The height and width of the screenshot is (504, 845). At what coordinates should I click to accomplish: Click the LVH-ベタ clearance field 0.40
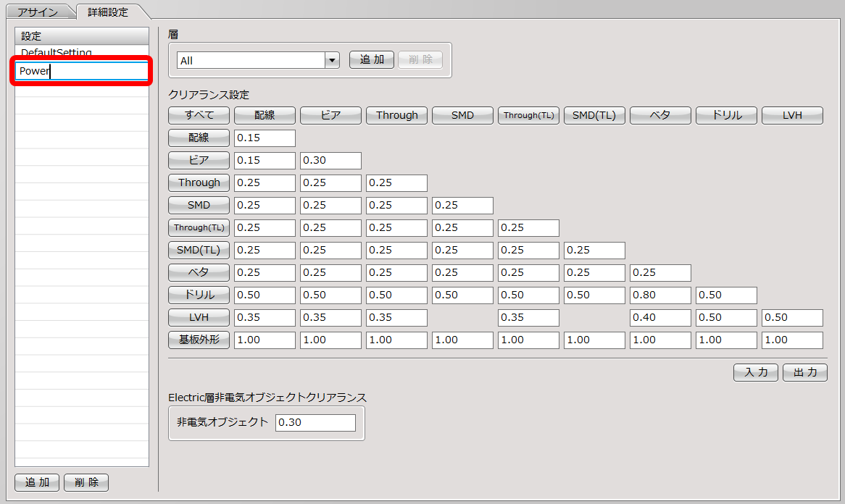pyautogui.click(x=660, y=318)
